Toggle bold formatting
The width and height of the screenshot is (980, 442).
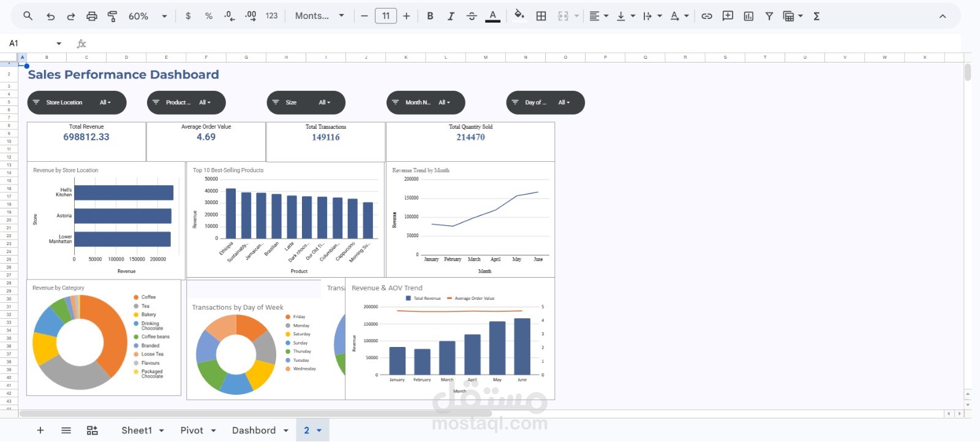pyautogui.click(x=430, y=16)
